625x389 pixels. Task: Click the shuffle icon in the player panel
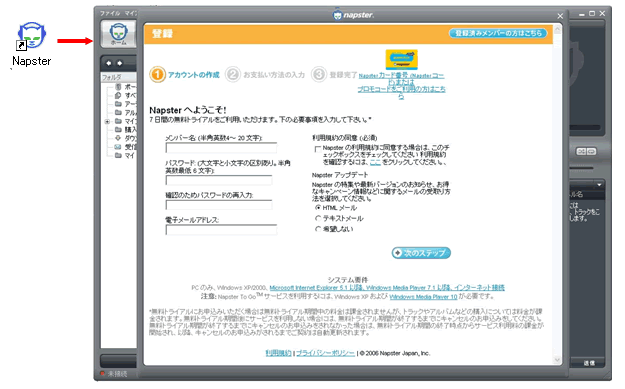click(x=582, y=151)
